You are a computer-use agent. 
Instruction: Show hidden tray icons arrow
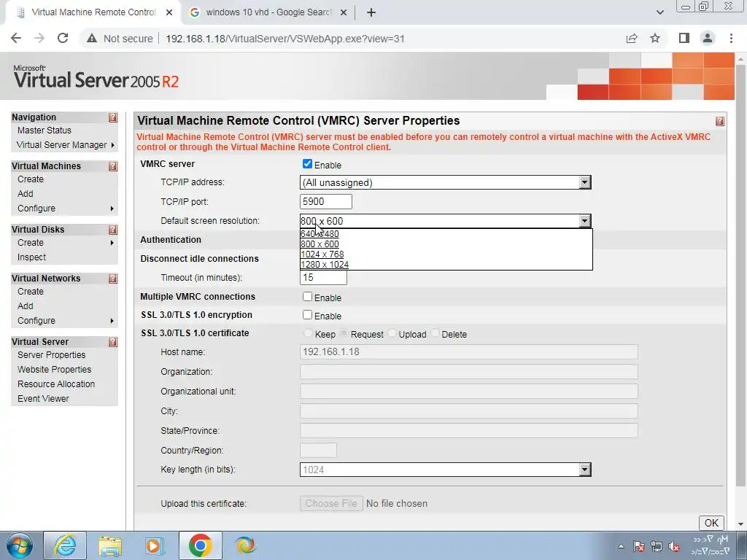(621, 547)
